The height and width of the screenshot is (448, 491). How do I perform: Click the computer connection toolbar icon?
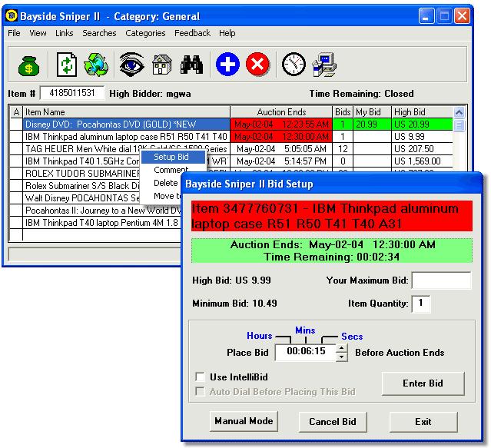tap(324, 65)
